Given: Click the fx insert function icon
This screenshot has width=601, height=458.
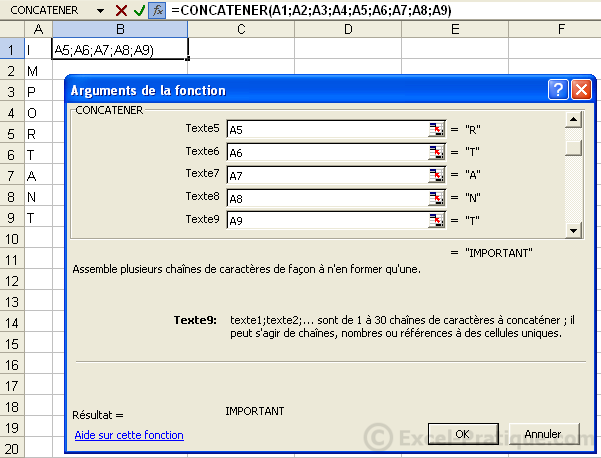Looking at the screenshot, I should click(157, 10).
